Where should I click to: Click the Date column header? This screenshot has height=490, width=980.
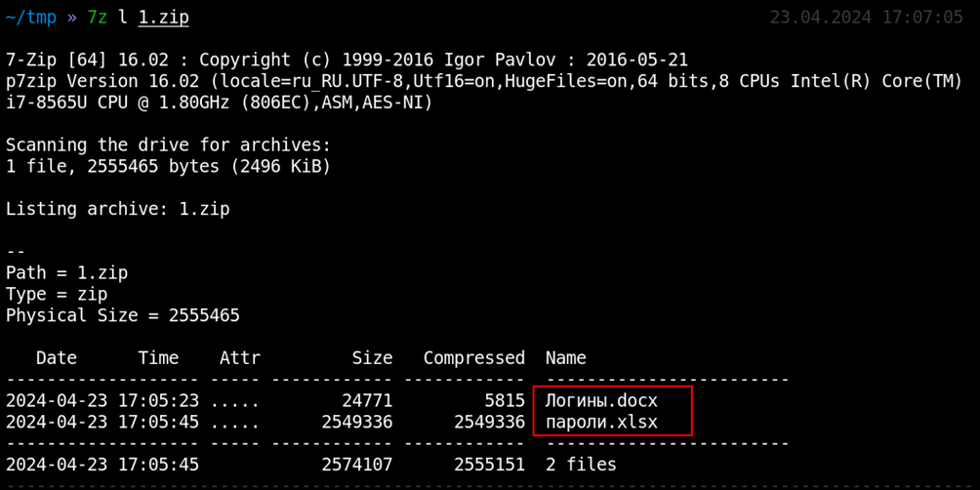pos(57,358)
